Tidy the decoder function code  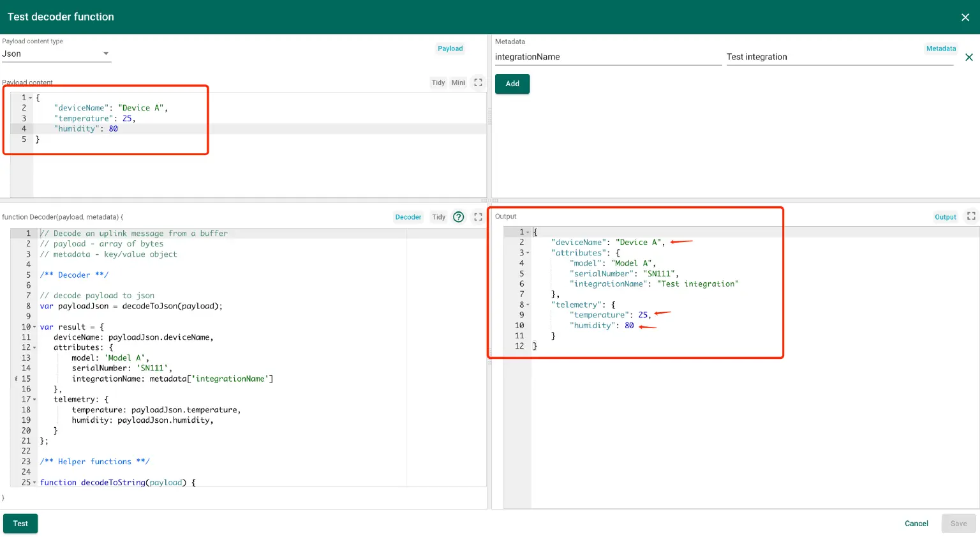click(x=438, y=216)
